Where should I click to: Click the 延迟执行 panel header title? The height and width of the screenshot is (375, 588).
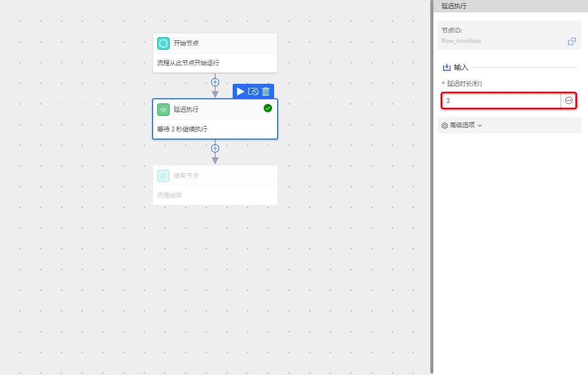click(454, 6)
